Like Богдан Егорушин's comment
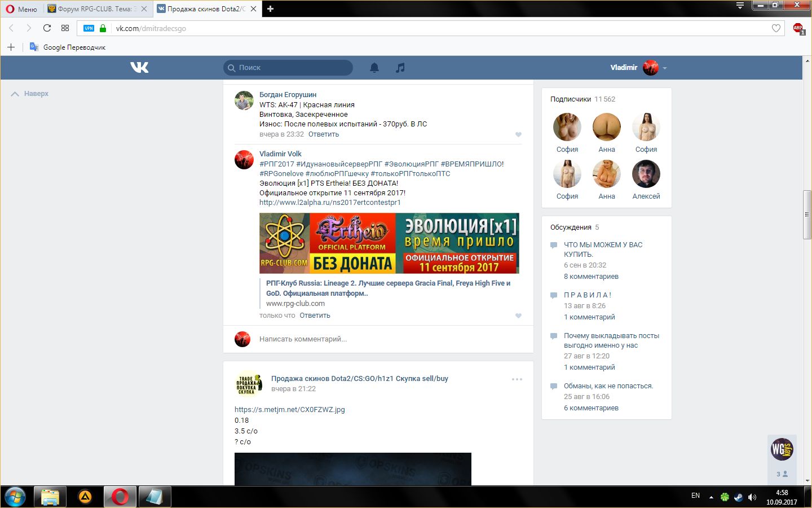Screen dimensions: 812x508 518,134
